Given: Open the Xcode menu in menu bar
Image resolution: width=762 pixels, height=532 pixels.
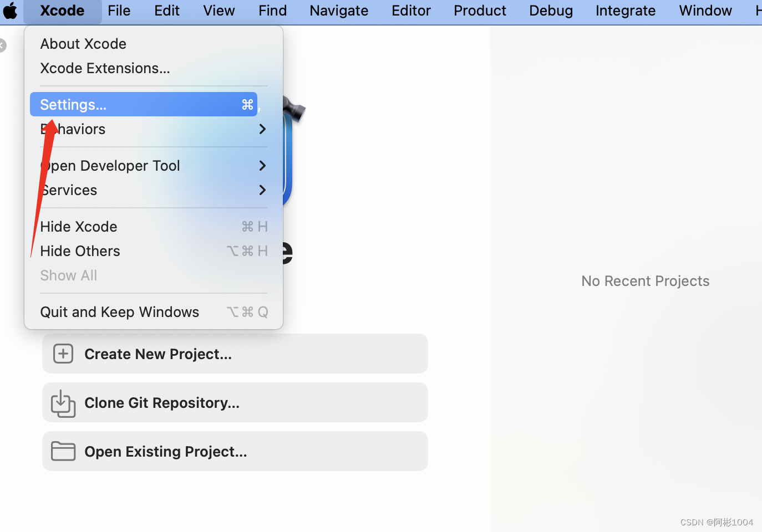Looking at the screenshot, I should pos(63,11).
